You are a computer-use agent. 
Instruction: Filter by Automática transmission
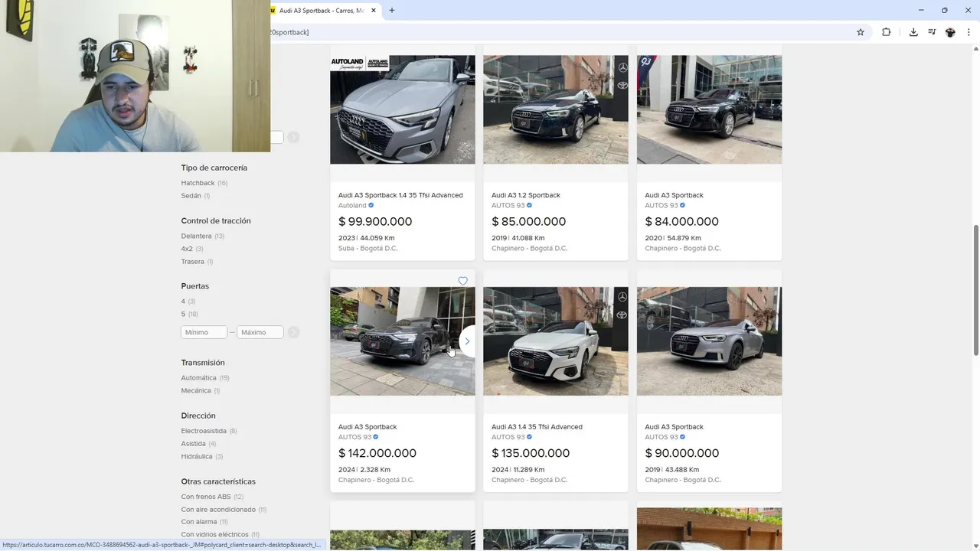(198, 378)
